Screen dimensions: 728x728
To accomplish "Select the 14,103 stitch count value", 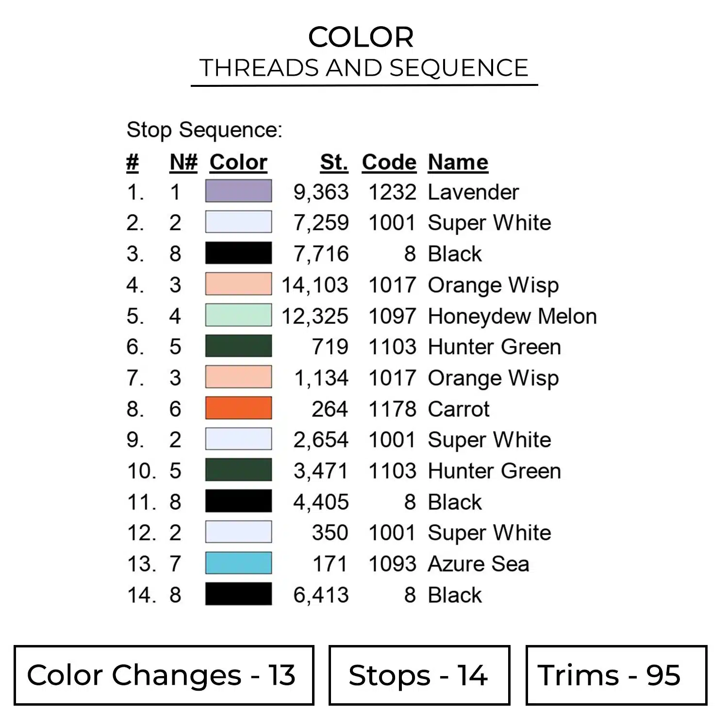I will point(315,285).
